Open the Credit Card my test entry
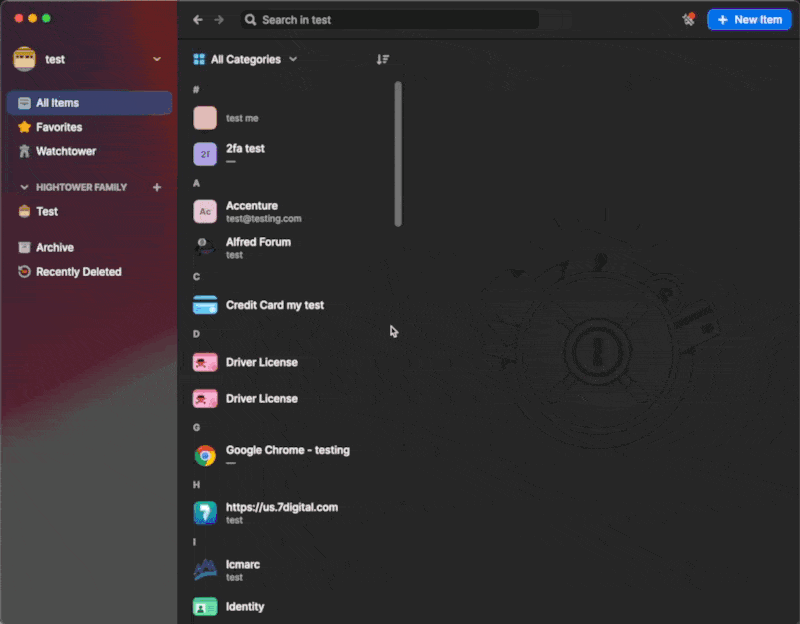The width and height of the screenshot is (800, 624). [274, 305]
